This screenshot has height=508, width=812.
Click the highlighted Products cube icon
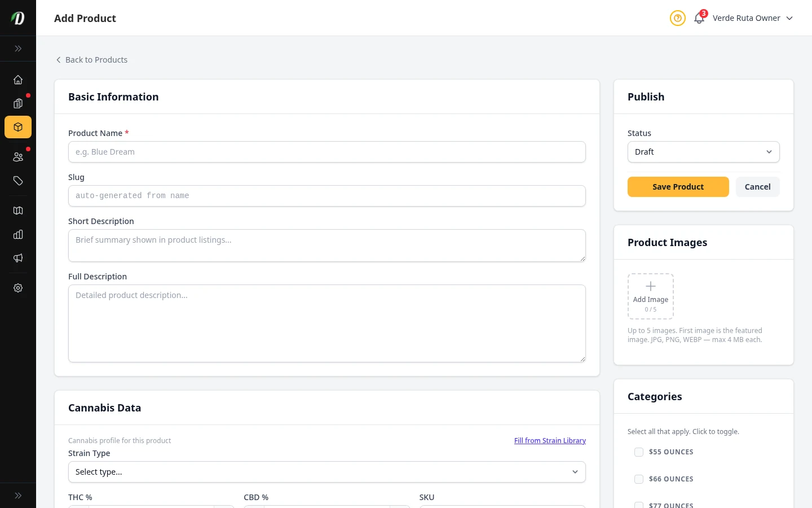point(18,127)
